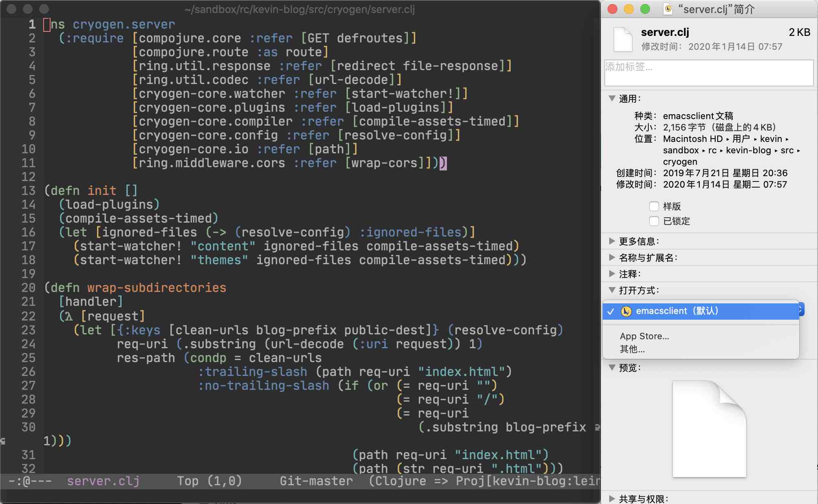Click the Clojure mode indicator in mode line
This screenshot has width=818, height=504.
pyautogui.click(x=400, y=481)
